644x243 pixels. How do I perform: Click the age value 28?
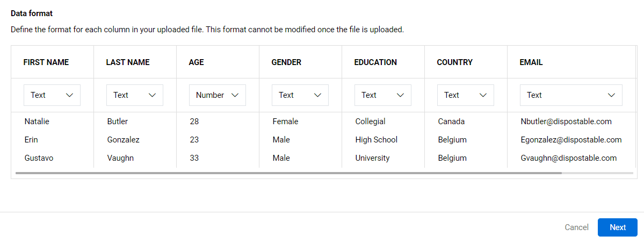[x=194, y=121]
